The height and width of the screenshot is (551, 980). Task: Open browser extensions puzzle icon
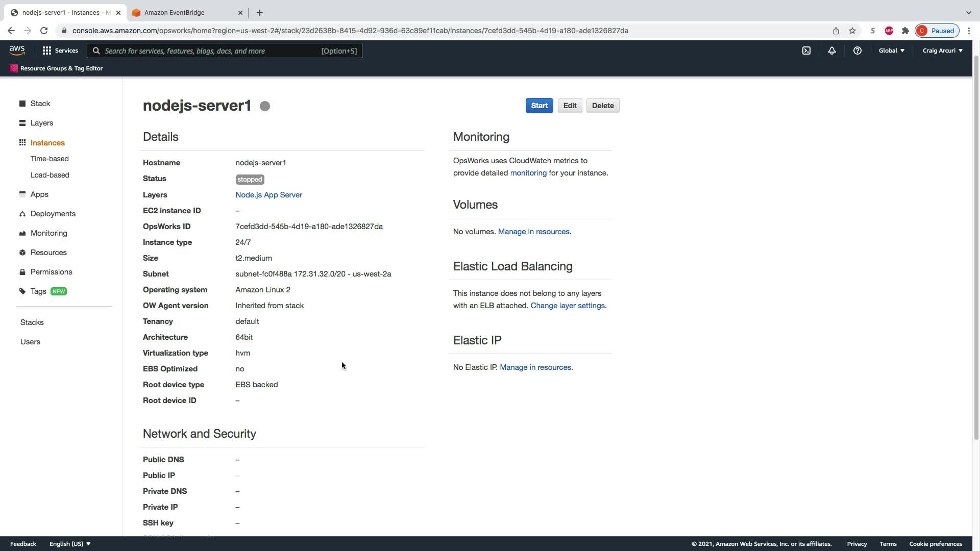coord(905,31)
